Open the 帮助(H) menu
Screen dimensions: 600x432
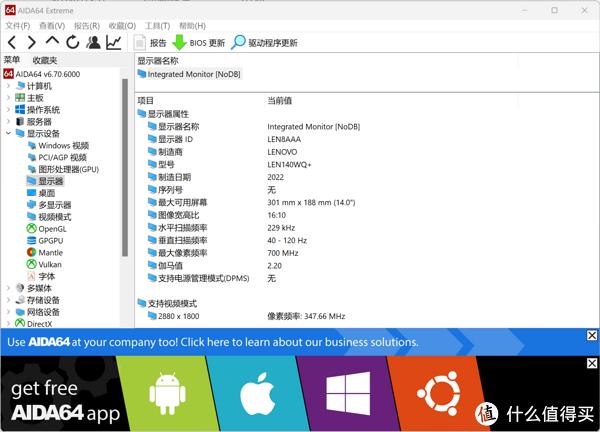(x=192, y=26)
